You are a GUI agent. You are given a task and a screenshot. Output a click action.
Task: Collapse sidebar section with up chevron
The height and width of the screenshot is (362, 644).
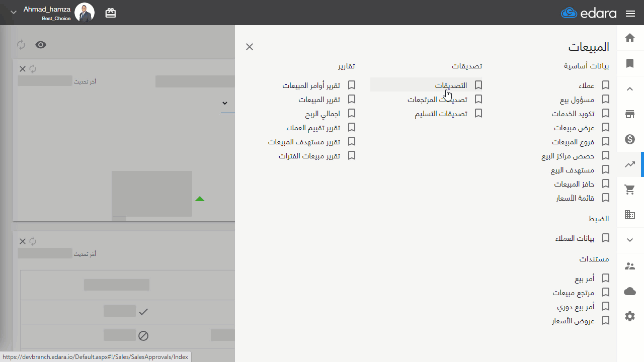pos(629,89)
